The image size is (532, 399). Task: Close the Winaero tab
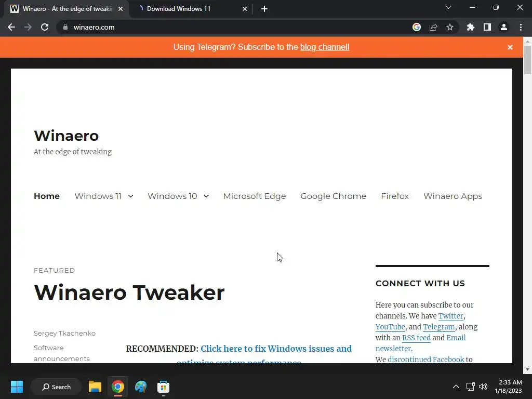(121, 9)
